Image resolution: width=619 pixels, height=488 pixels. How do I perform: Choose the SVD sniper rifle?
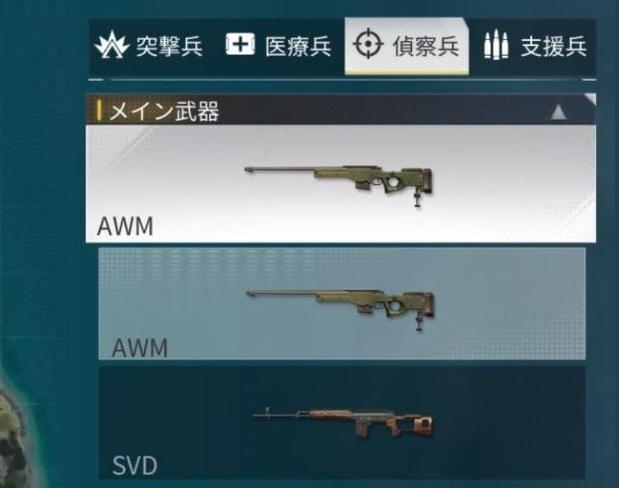[342, 423]
